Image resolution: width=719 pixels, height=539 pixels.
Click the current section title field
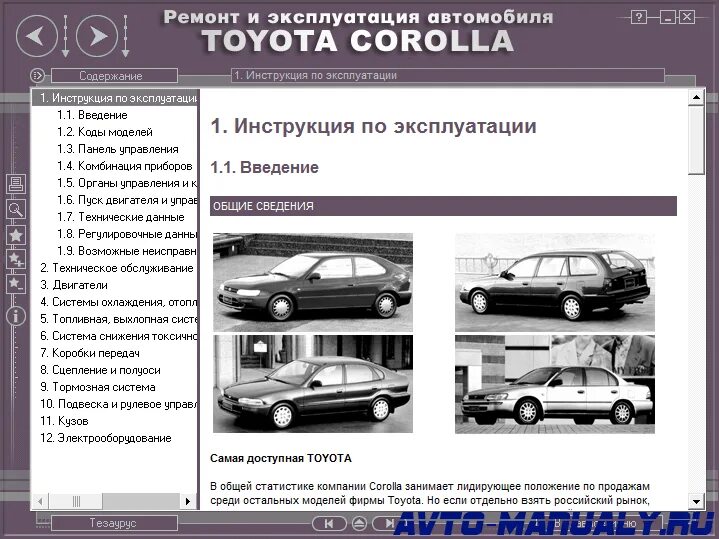(x=448, y=75)
